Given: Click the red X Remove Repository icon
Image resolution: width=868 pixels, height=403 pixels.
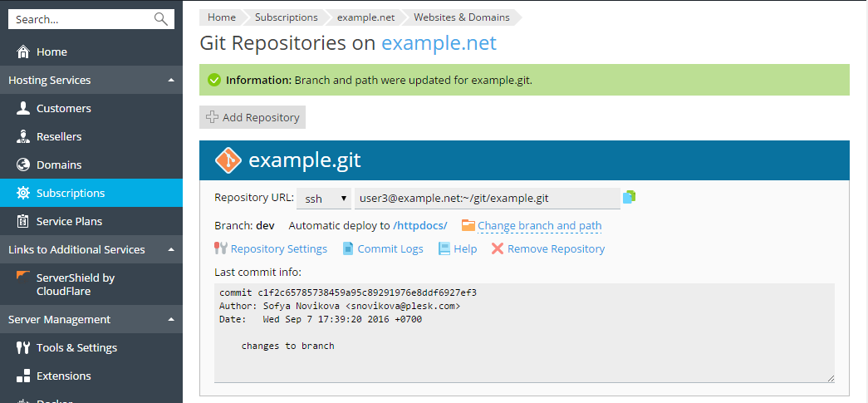Looking at the screenshot, I should pos(498,248).
